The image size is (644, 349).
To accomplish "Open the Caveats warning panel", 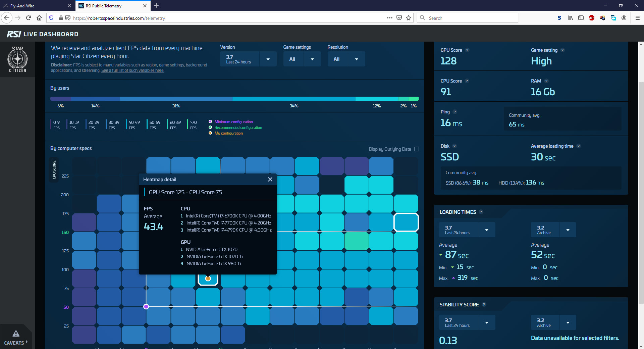I will click(x=15, y=338).
